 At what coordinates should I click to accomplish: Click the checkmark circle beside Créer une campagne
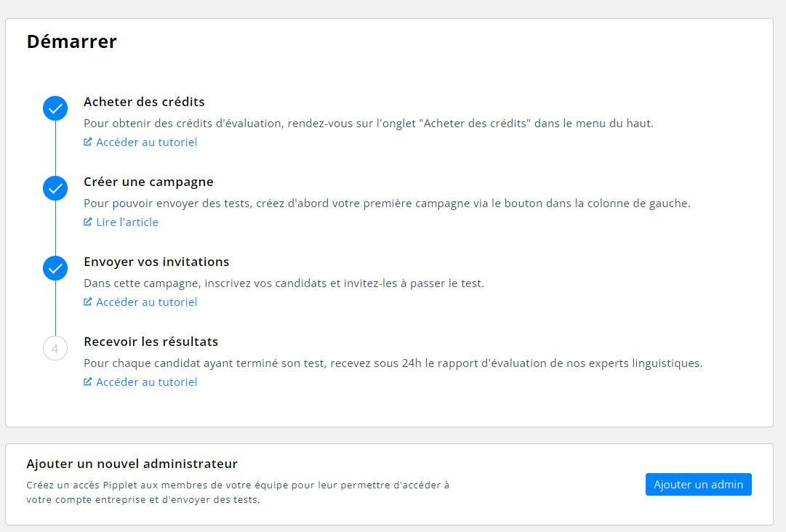55,189
